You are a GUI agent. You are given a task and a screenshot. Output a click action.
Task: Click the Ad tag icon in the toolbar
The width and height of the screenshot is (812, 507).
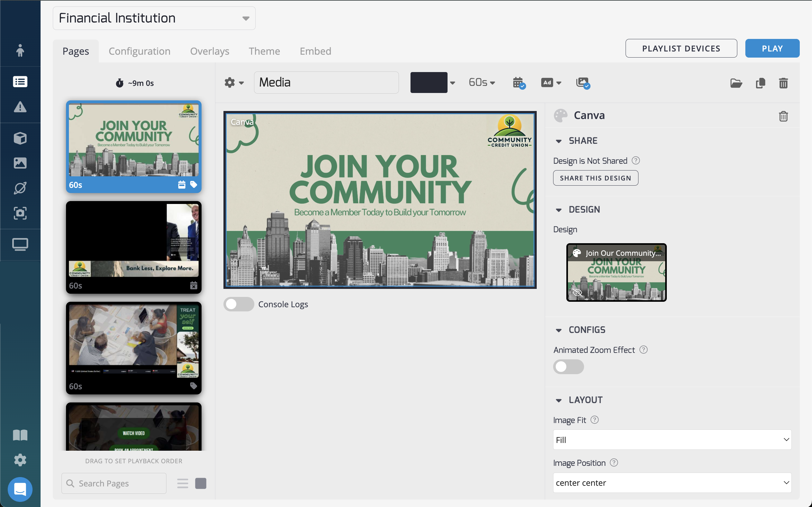point(548,82)
